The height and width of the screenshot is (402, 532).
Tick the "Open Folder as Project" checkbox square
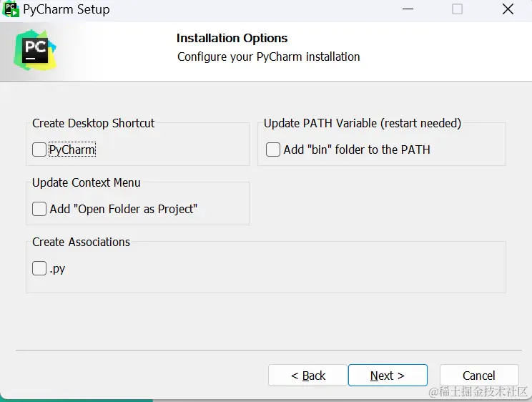tap(39, 209)
